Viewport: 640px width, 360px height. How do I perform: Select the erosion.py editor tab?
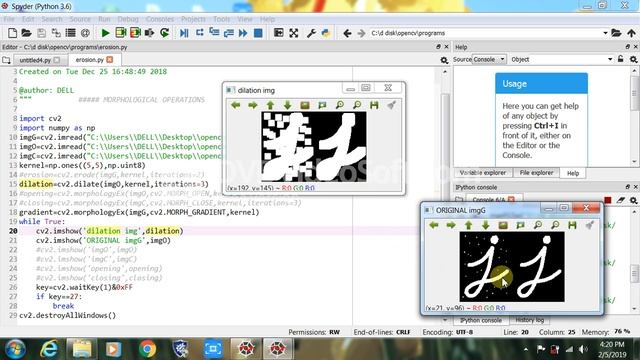pyautogui.click(x=90, y=60)
